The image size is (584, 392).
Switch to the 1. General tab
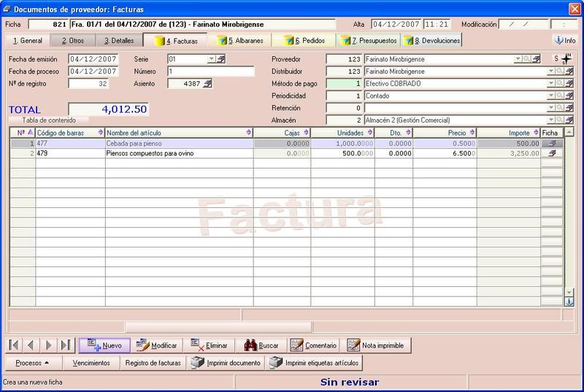pyautogui.click(x=28, y=40)
